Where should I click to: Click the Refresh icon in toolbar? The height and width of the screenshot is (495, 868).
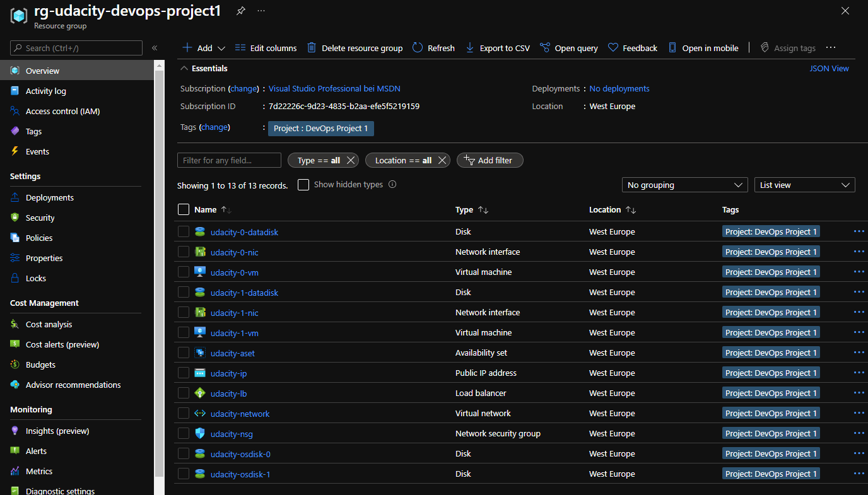[x=418, y=48]
